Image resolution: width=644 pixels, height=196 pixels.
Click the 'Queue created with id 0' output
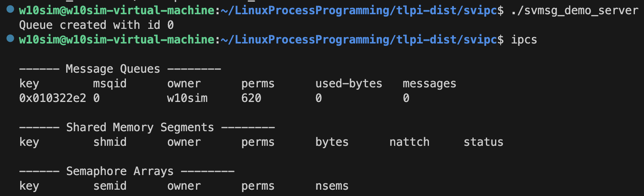(97, 25)
